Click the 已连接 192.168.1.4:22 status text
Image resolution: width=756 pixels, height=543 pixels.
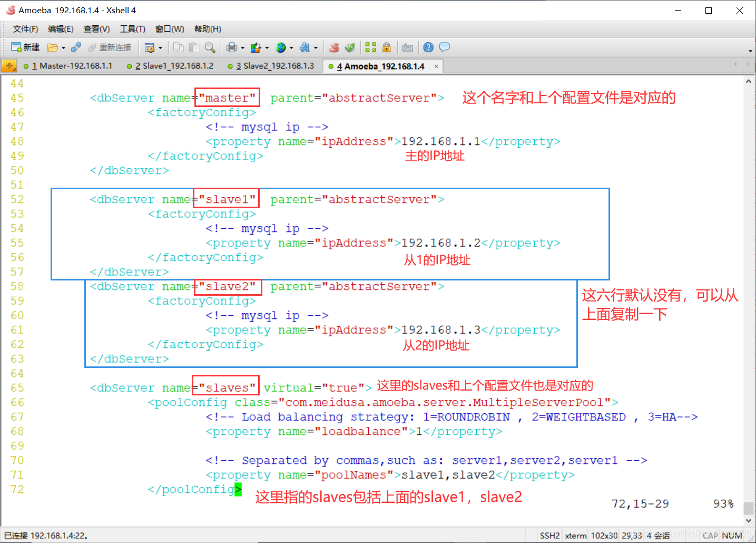pyautogui.click(x=46, y=536)
